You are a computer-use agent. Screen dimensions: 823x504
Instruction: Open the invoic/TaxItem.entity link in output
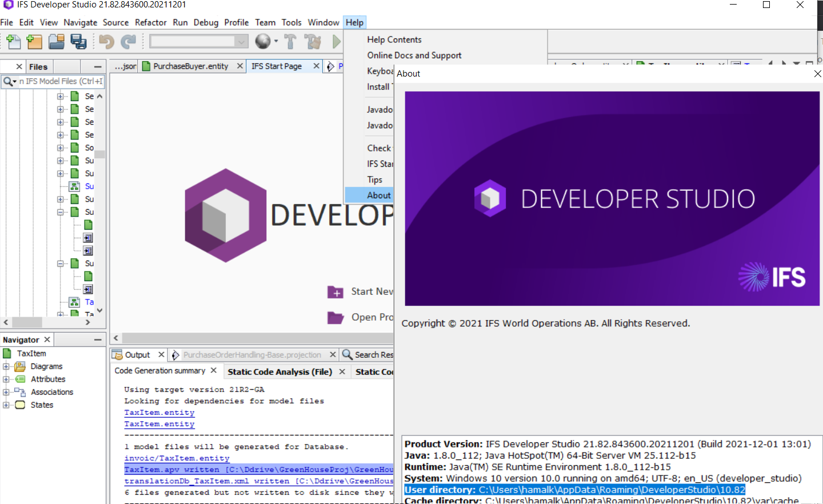point(177,458)
